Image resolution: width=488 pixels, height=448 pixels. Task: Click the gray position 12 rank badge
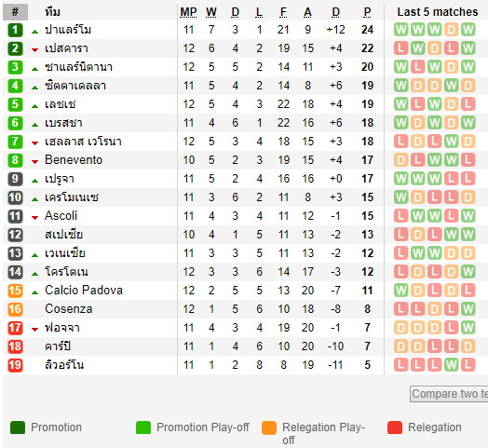15,235
